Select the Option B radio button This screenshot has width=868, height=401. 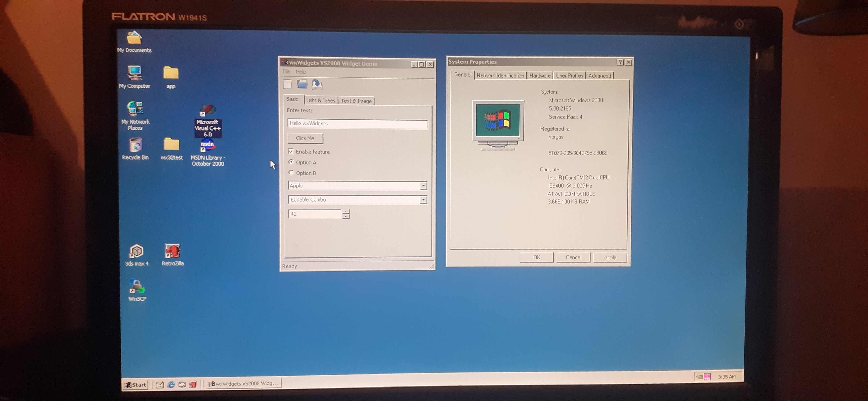pyautogui.click(x=291, y=173)
